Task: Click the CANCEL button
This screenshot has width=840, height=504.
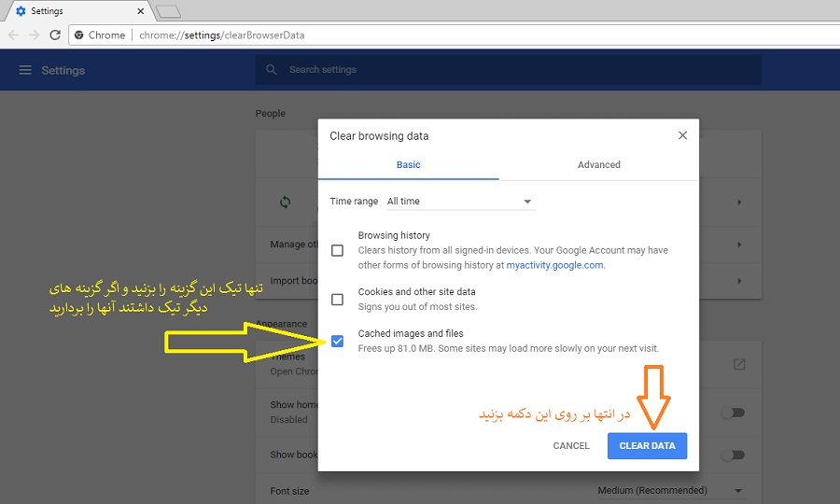Action: (571, 445)
